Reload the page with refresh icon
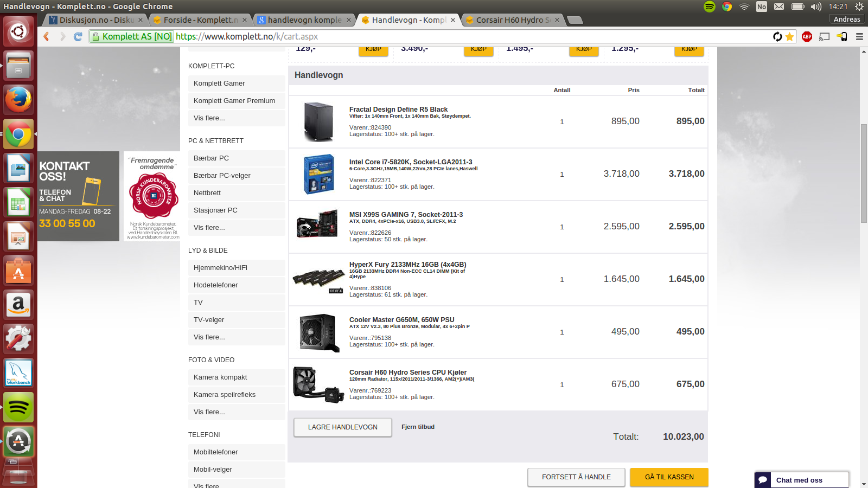Screen dimensions: 868x488 pos(78,36)
